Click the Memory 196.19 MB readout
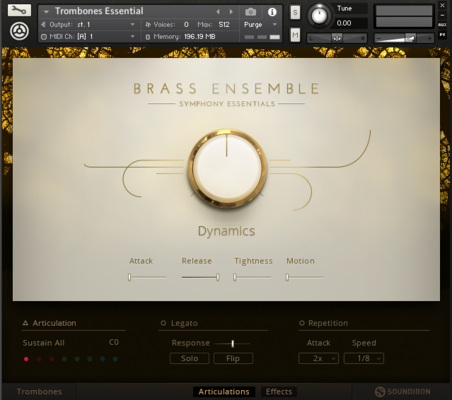Viewport: 452px width, 400px height. tap(200, 37)
